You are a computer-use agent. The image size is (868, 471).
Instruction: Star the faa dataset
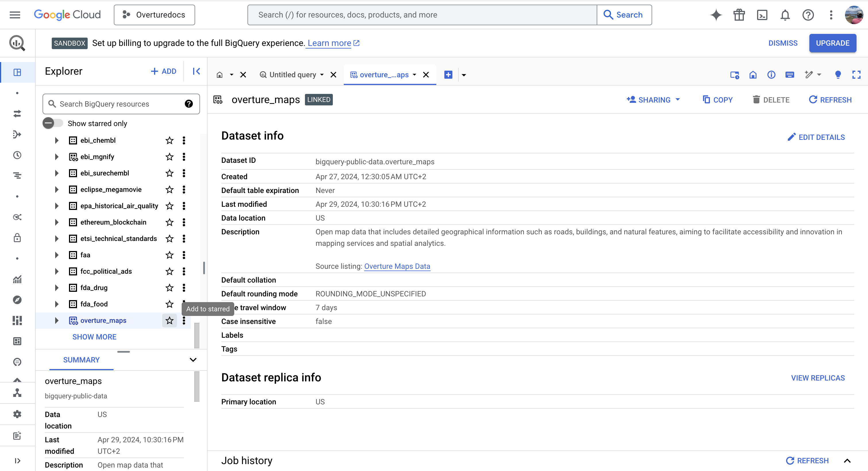click(170, 255)
